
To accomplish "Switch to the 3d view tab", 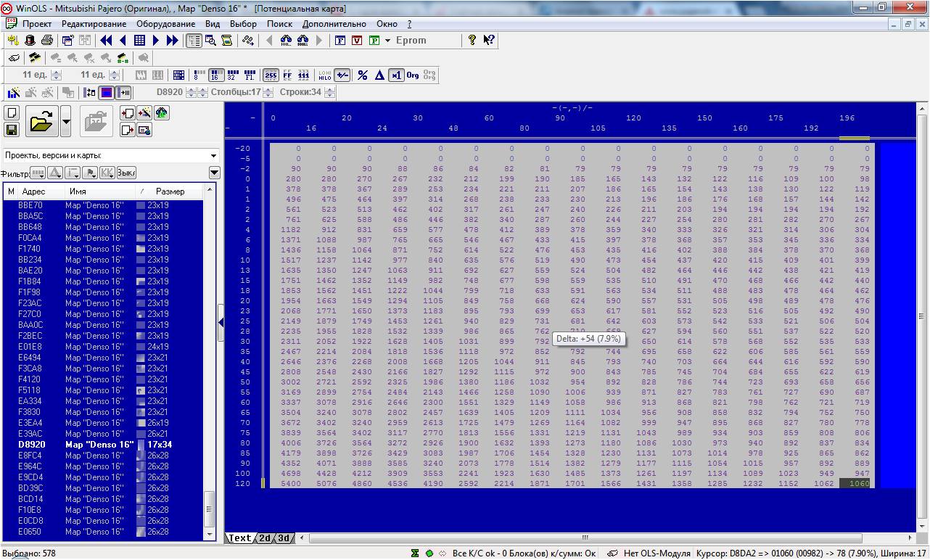I will (x=284, y=538).
